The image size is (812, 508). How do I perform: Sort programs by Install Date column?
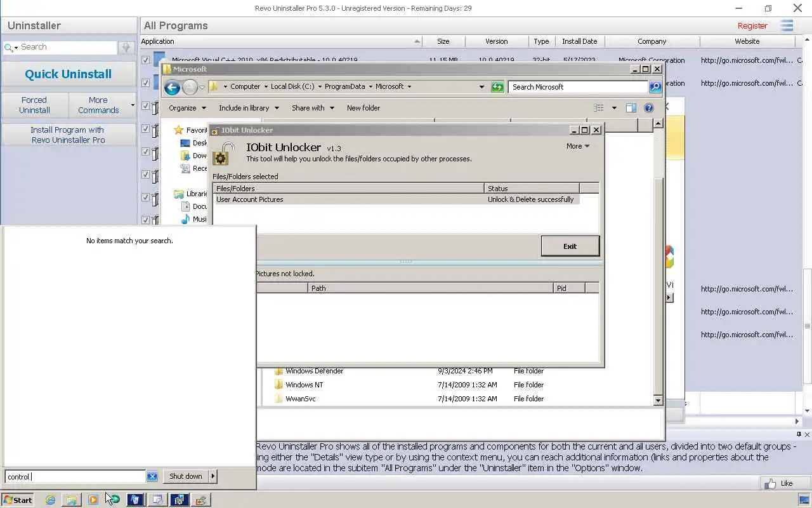pos(579,41)
